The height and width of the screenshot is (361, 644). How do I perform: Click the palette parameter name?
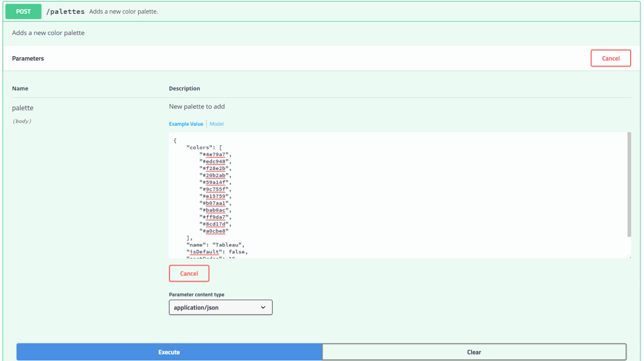tap(23, 108)
